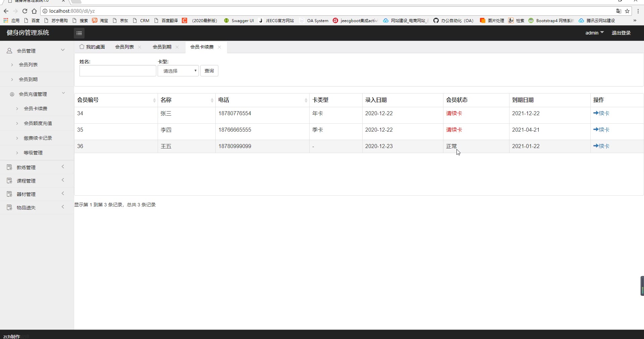Expand the 器材管理 menu chevron

[x=63, y=193]
